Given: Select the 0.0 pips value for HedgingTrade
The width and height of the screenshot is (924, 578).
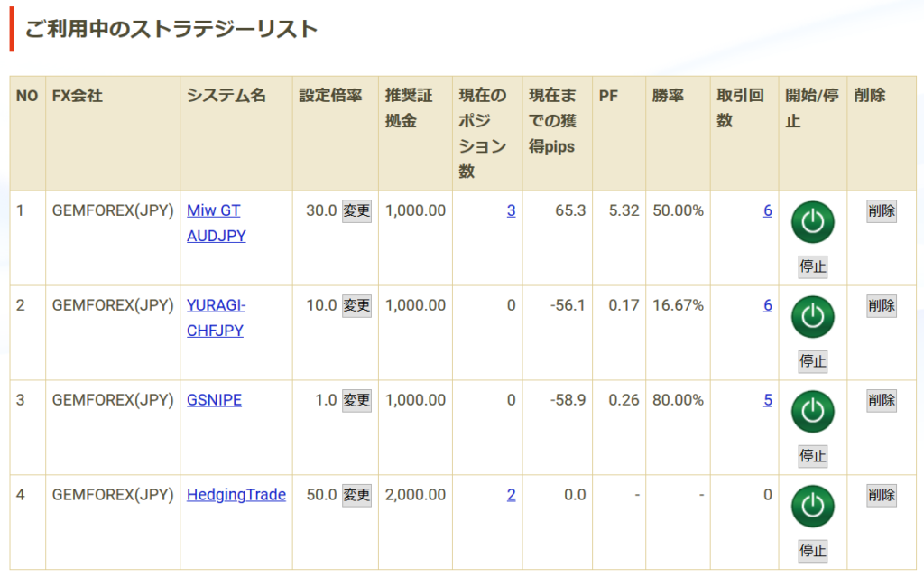Looking at the screenshot, I should [x=575, y=495].
